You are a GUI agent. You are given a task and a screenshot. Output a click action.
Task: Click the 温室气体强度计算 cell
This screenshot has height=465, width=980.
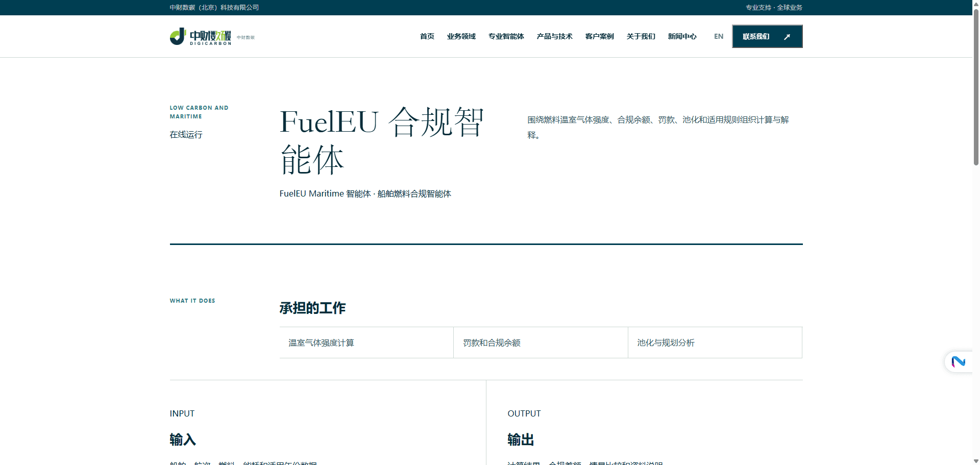366,342
